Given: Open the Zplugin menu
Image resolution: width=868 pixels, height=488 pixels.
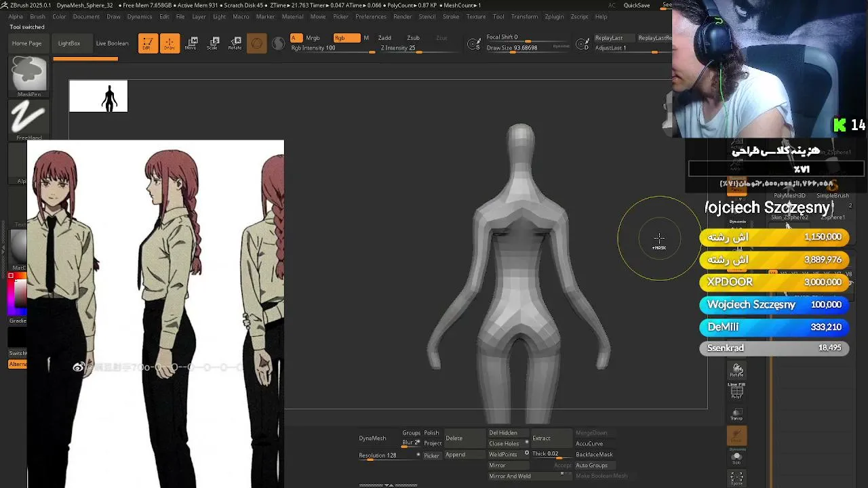Looking at the screenshot, I should (x=554, y=16).
